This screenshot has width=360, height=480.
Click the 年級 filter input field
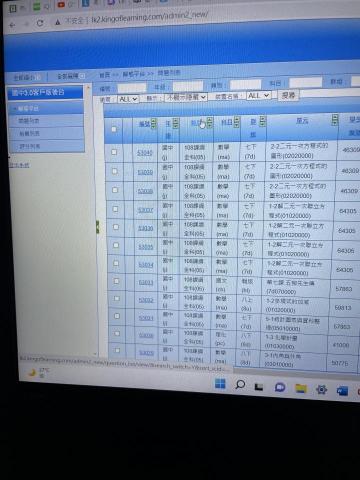pyautogui.click(x=188, y=86)
